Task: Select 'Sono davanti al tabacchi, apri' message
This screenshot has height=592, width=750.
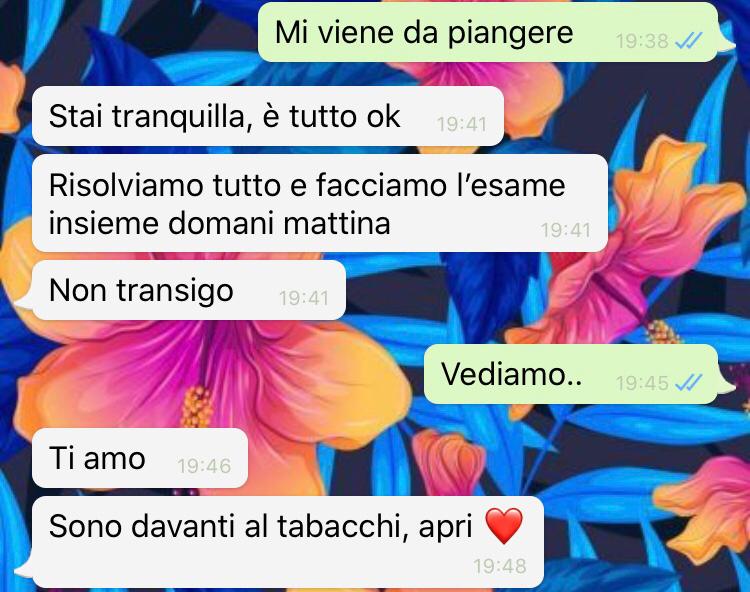Action: [x=288, y=542]
